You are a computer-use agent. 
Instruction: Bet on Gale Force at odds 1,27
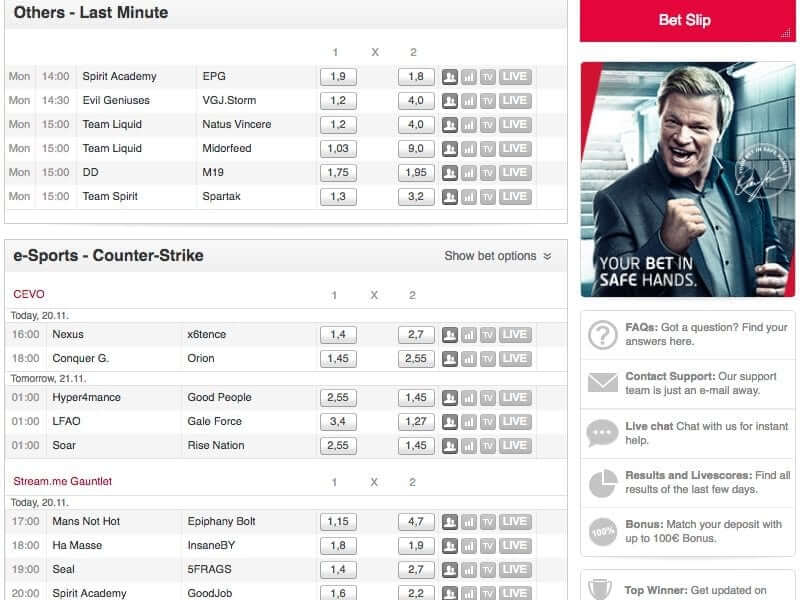416,421
